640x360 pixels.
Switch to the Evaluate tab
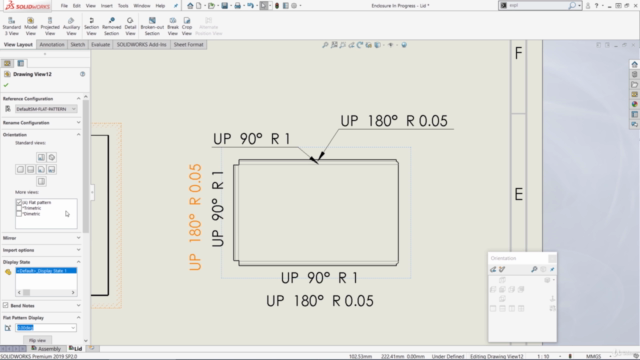(x=100, y=44)
